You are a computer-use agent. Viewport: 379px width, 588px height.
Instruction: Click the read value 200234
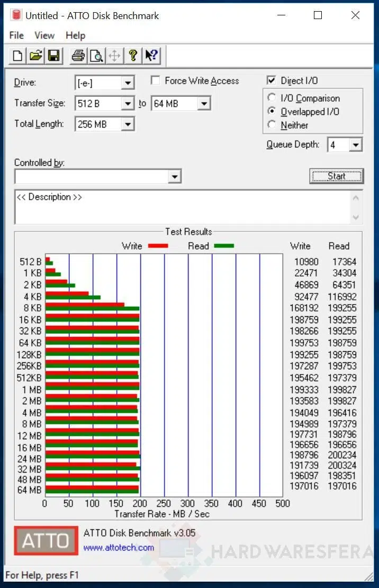(x=342, y=455)
